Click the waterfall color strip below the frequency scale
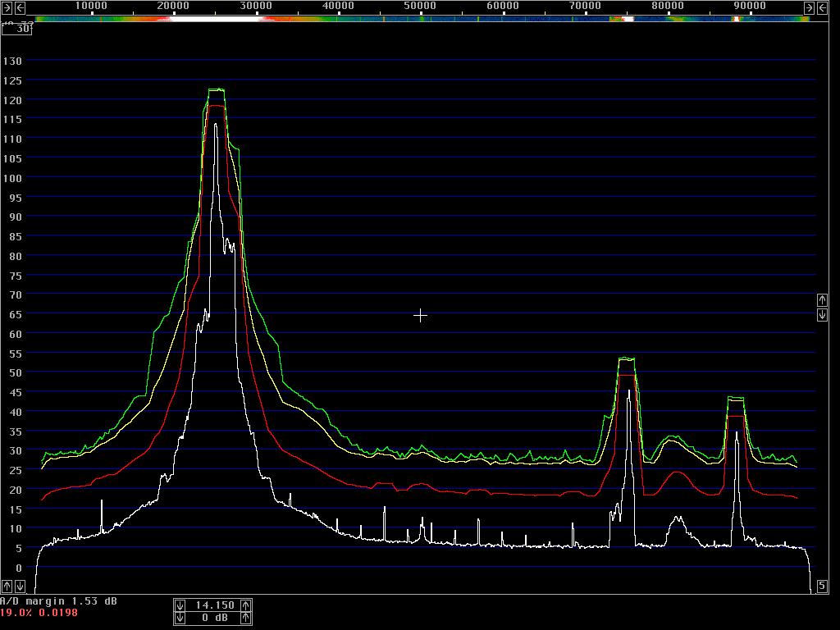Screen dimensions: 840x630 [422, 19]
